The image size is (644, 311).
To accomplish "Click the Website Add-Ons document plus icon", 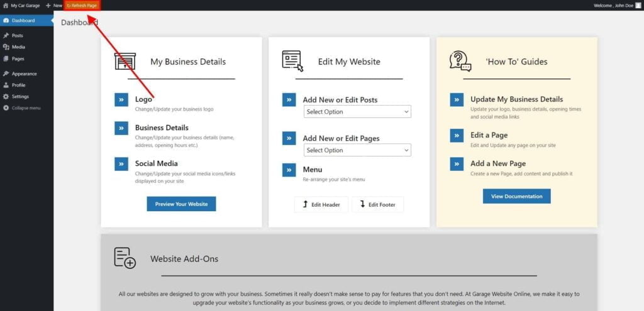I will tap(125, 258).
